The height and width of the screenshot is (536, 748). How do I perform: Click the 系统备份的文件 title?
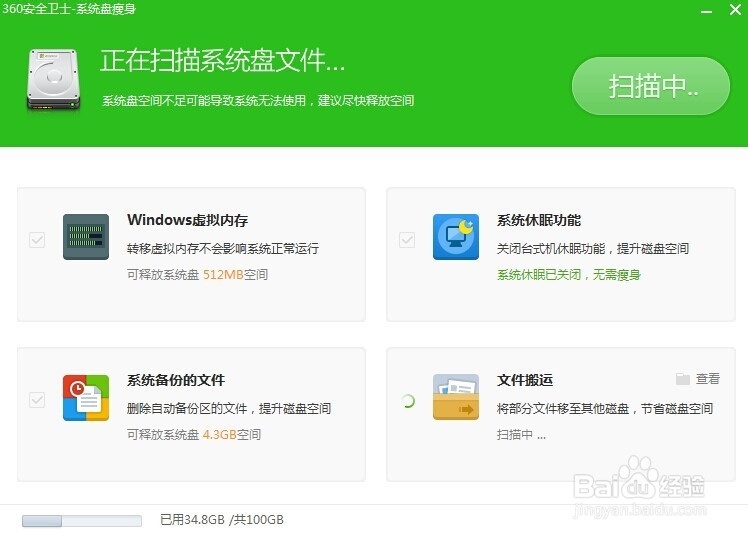176,380
